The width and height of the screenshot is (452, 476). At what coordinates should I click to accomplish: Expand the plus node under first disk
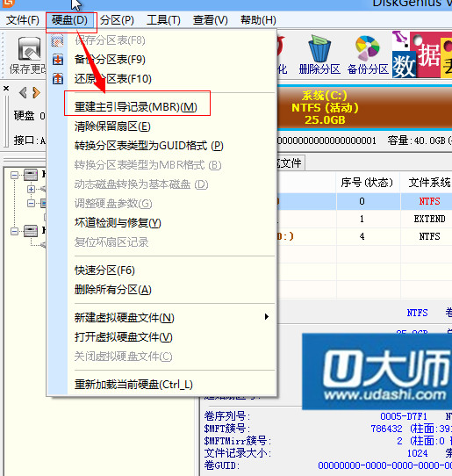[31, 189]
